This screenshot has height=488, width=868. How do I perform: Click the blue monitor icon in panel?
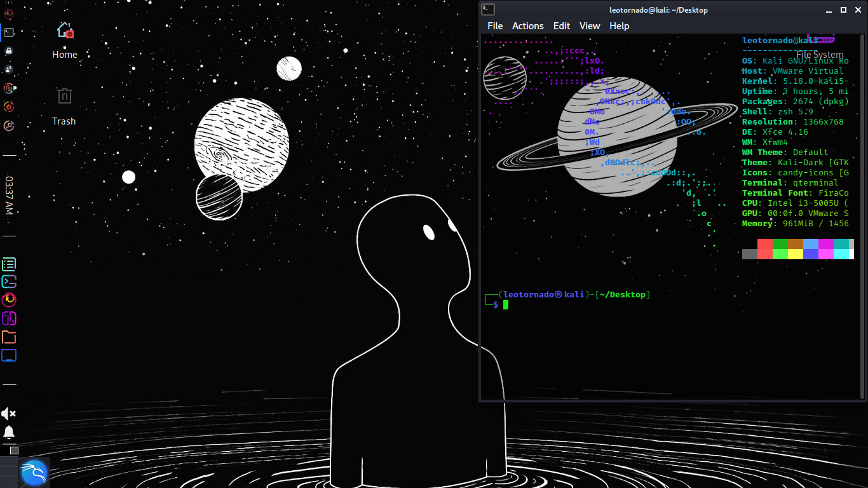click(9, 356)
